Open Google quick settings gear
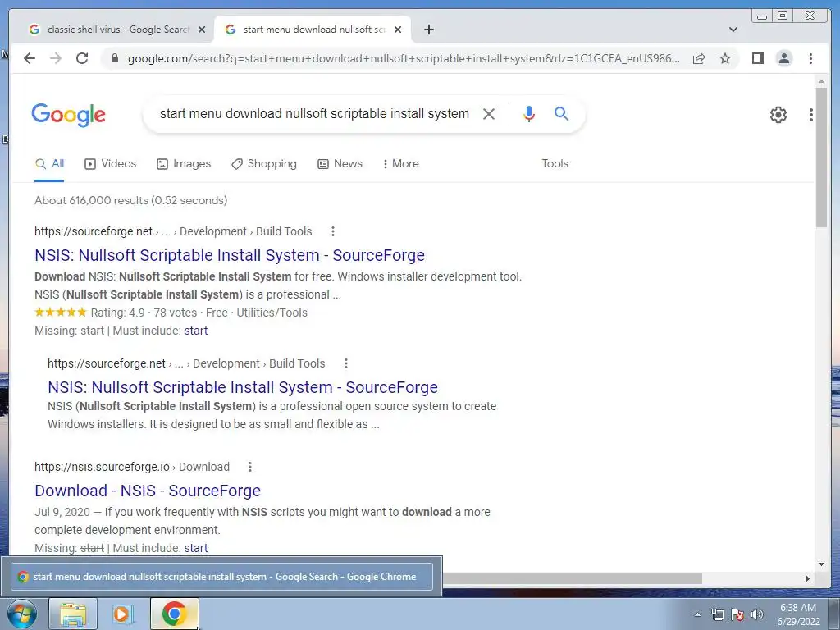The height and width of the screenshot is (630, 840). point(778,115)
